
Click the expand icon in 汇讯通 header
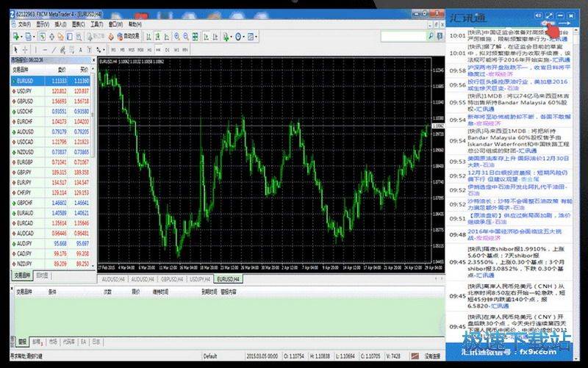pyautogui.click(x=549, y=15)
